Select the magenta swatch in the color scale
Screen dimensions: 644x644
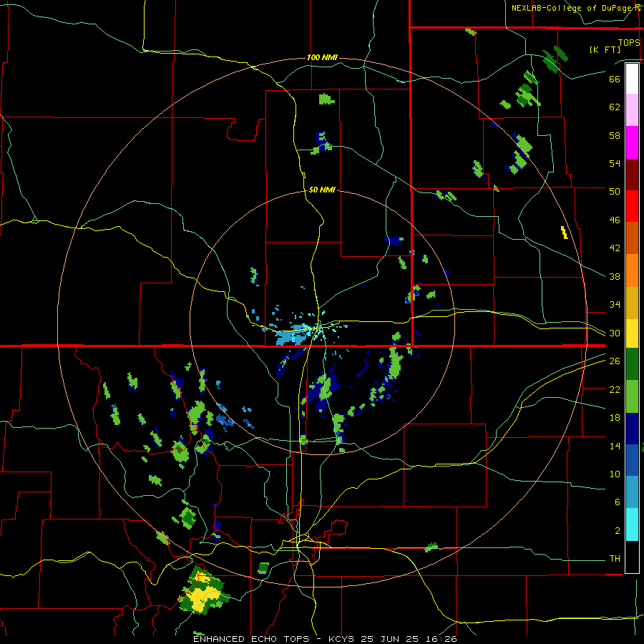pos(632,142)
